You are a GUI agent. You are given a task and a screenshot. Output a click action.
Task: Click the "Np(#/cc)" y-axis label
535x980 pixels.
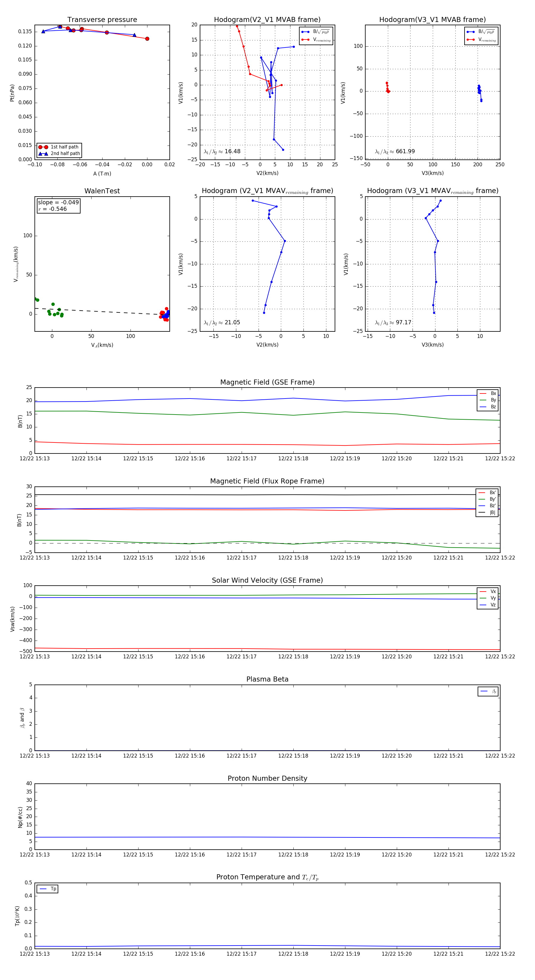20,817
